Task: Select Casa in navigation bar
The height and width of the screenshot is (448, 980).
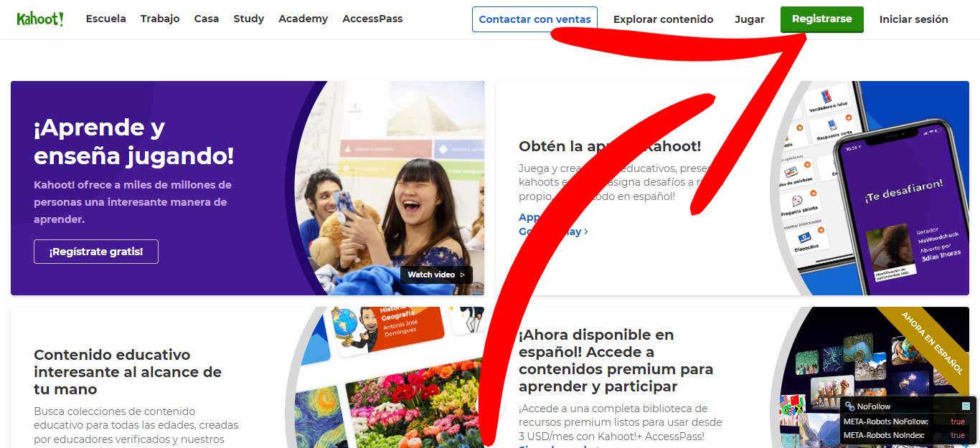Action: [207, 19]
